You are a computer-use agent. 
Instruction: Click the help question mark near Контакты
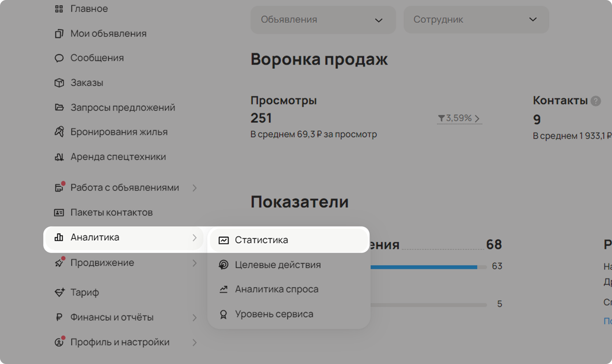coord(595,101)
